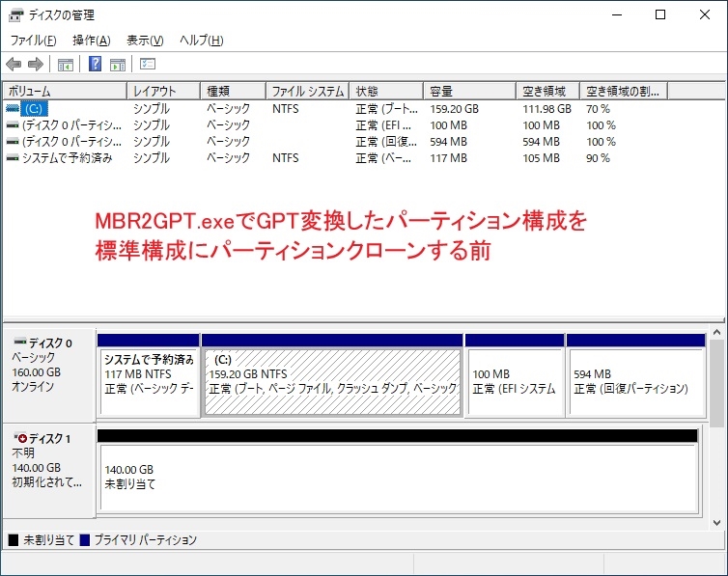Click NTFS cell in the (C:) row
Screen dimensions: 728x576
pos(286,109)
